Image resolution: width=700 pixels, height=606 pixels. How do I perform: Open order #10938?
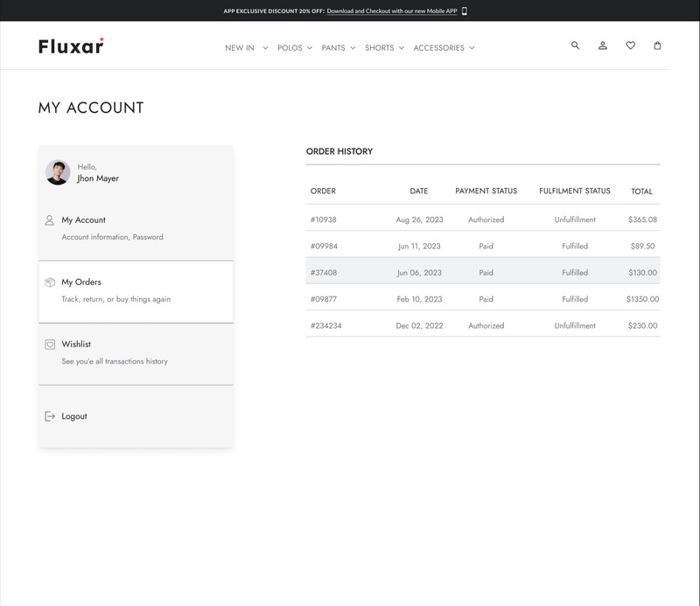tap(324, 219)
